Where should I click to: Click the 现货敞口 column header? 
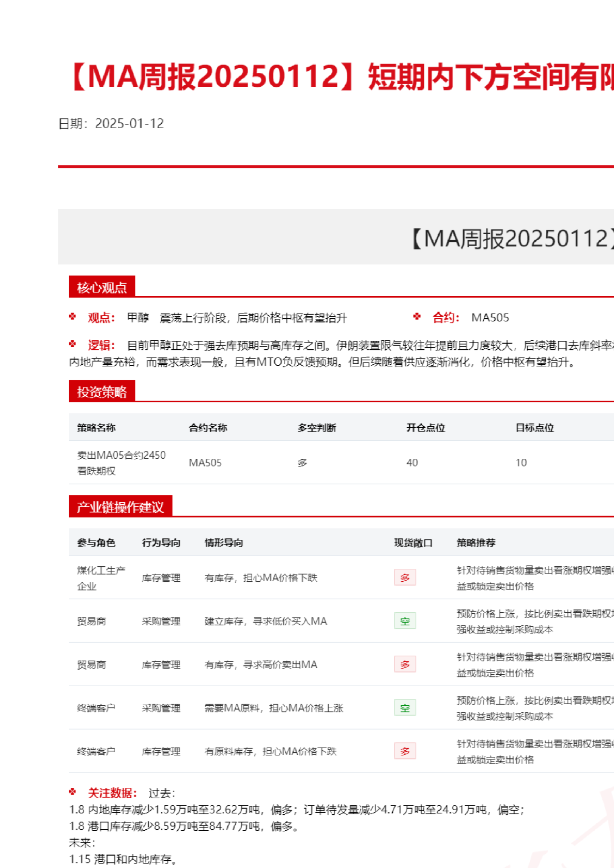click(413, 543)
